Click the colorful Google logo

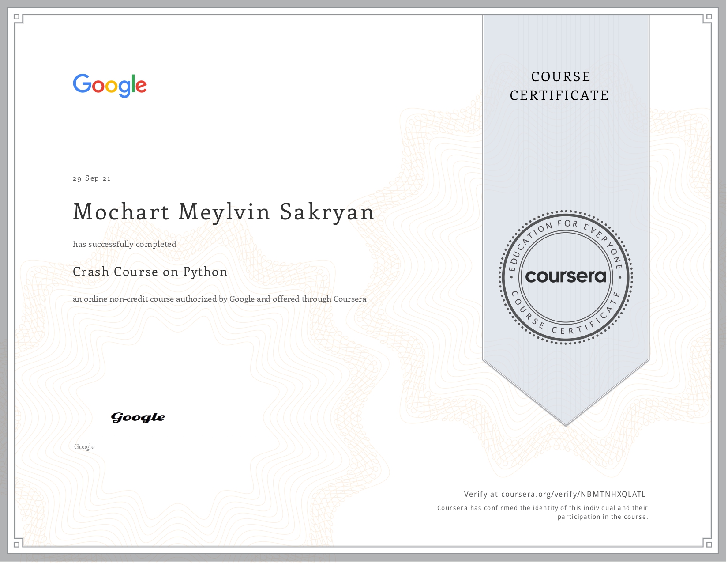click(110, 86)
